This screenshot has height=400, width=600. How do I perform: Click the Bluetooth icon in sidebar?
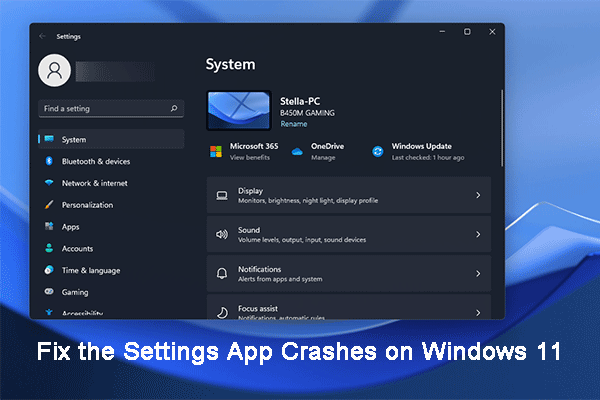pyautogui.click(x=49, y=161)
